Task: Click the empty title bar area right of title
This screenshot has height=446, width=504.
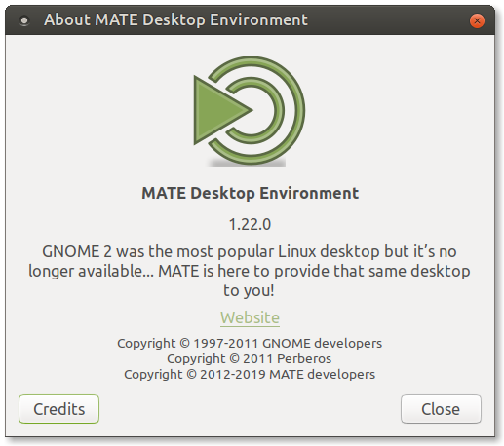Action: pyautogui.click(x=387, y=20)
